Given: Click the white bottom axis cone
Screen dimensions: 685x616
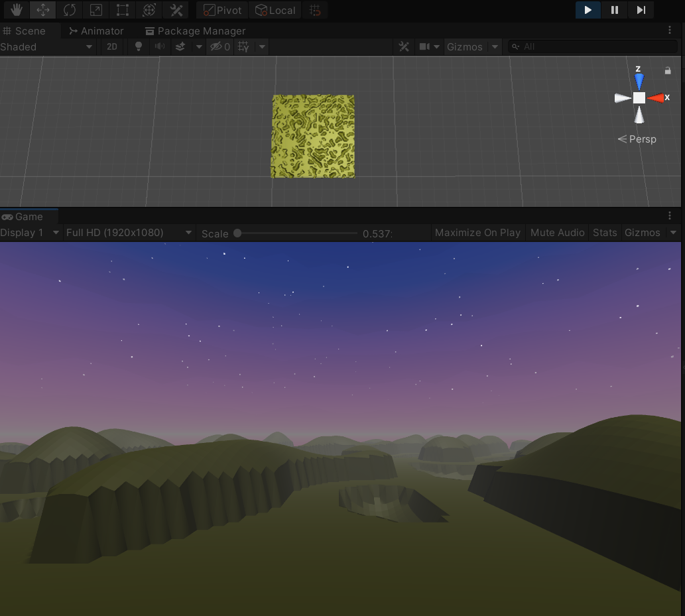Looking at the screenshot, I should 639,115.
